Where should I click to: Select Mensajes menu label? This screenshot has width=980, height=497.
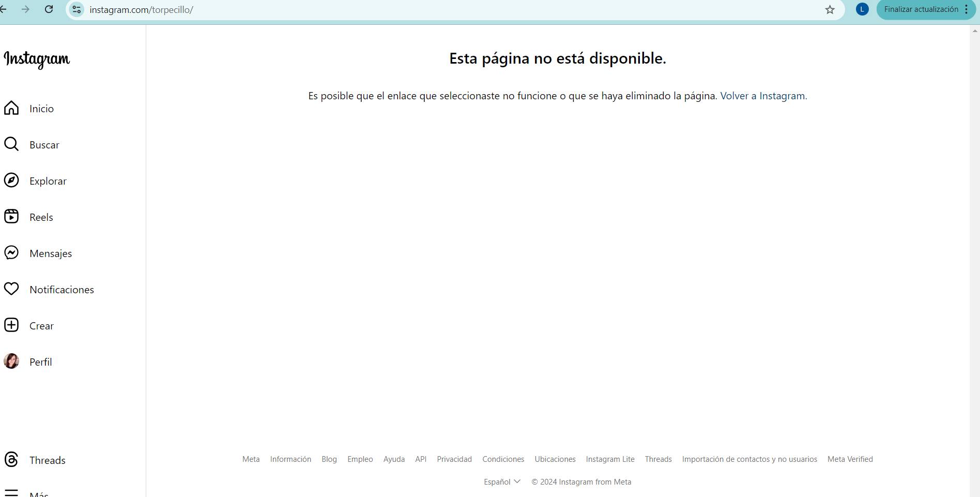coord(51,253)
